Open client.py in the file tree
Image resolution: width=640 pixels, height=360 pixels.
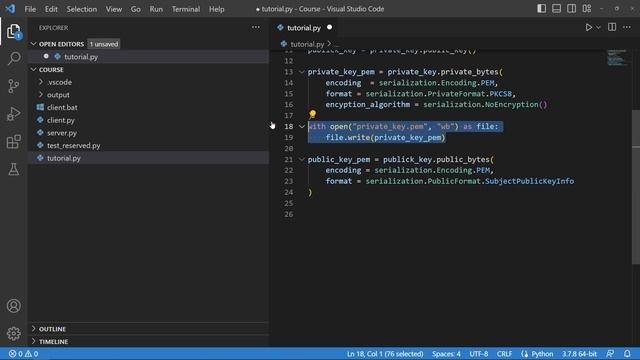coord(61,120)
